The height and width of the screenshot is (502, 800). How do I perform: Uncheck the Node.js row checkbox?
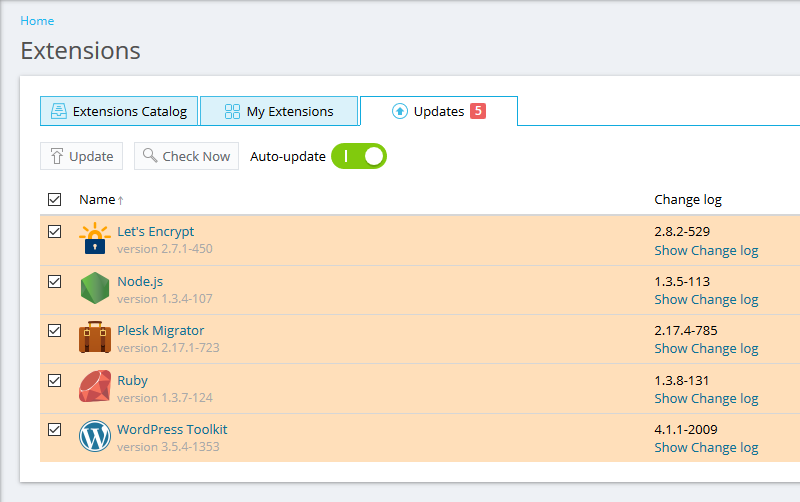[x=55, y=282]
